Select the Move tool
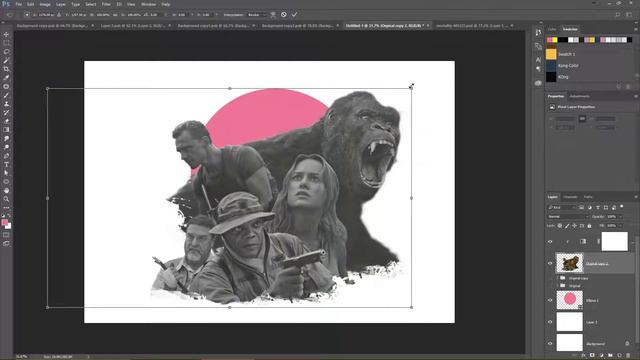640x360 pixels. point(6,35)
